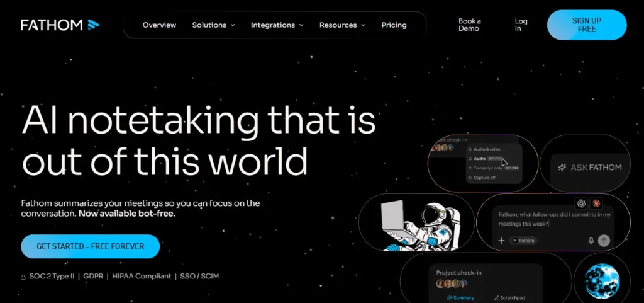Click the ChatGPT logo icon

(581, 203)
